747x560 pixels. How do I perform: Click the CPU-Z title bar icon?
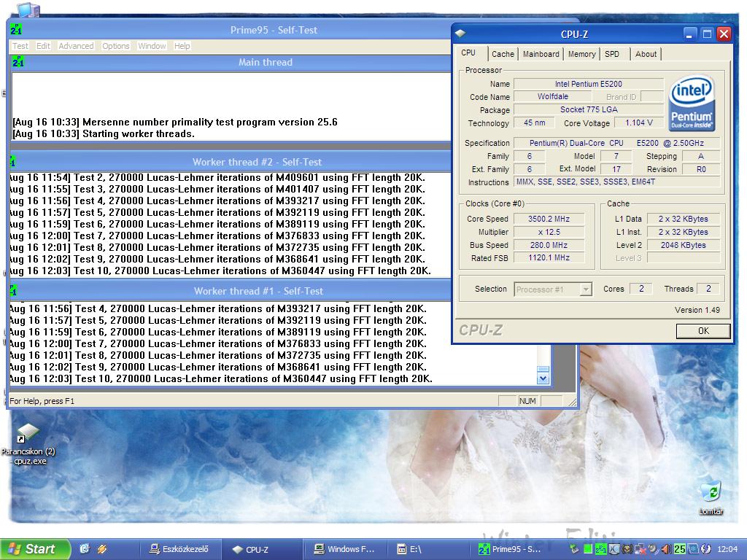461,34
